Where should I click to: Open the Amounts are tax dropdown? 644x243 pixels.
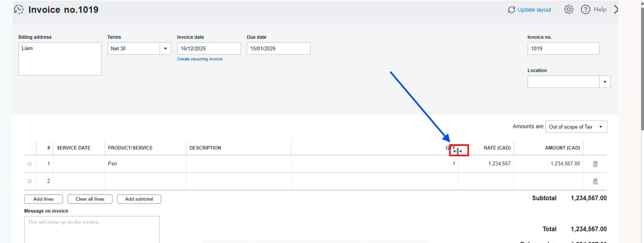pyautogui.click(x=600, y=127)
